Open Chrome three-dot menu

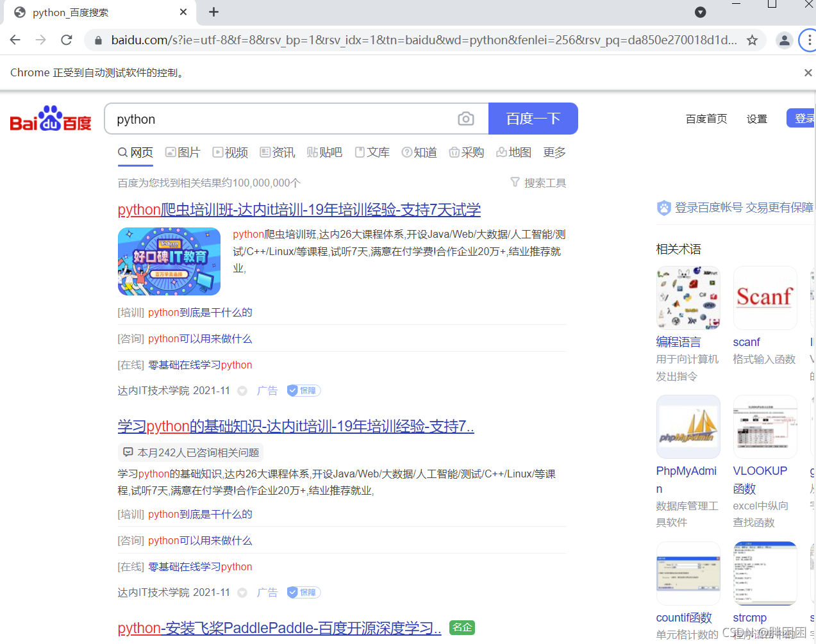point(809,40)
